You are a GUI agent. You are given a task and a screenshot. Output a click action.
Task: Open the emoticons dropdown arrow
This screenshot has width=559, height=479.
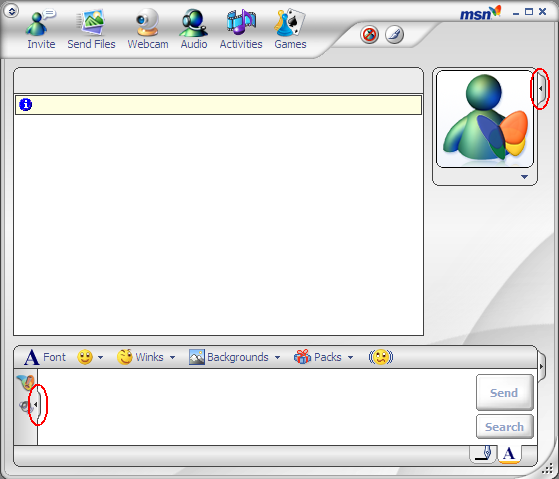point(101,357)
